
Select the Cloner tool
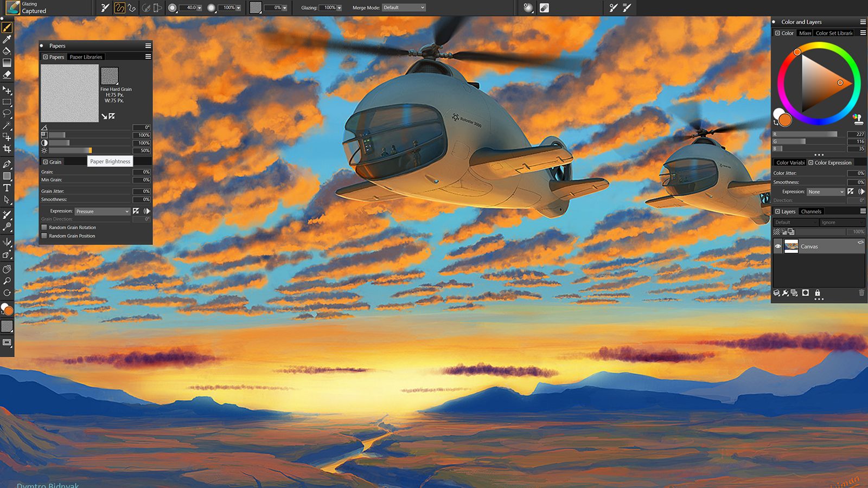click(7, 215)
